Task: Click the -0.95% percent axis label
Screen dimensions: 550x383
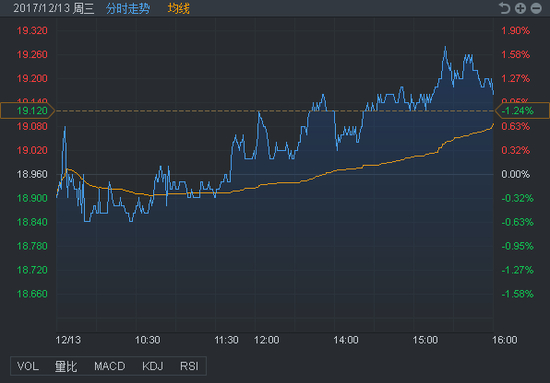Action: point(517,246)
